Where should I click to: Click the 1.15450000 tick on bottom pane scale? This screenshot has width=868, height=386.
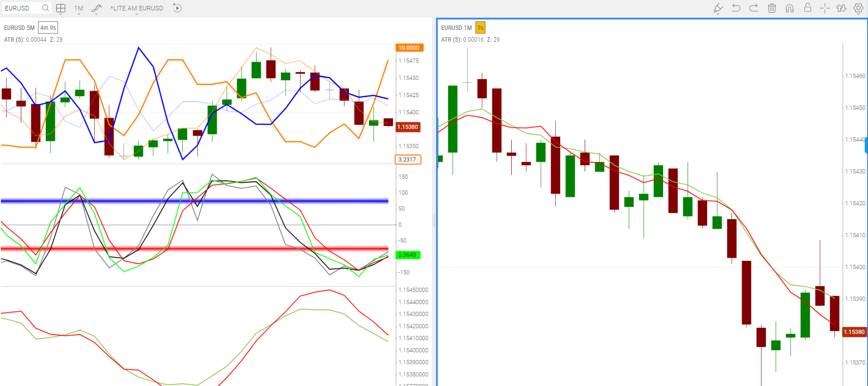point(413,290)
